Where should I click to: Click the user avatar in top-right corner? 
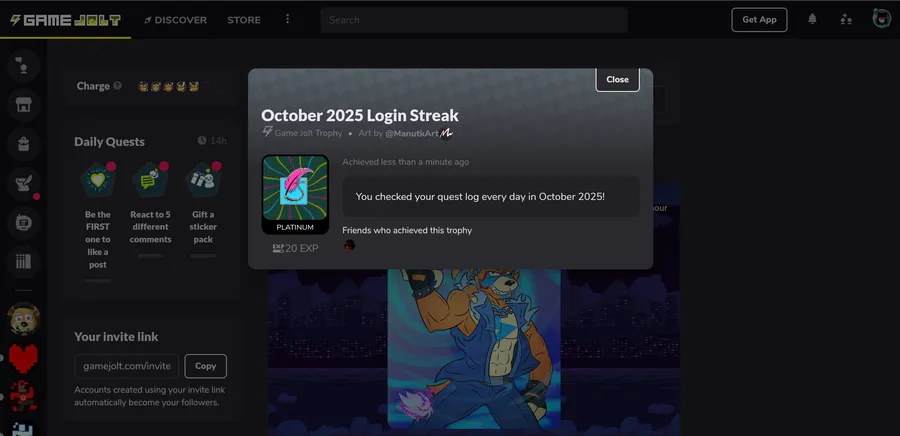click(882, 19)
